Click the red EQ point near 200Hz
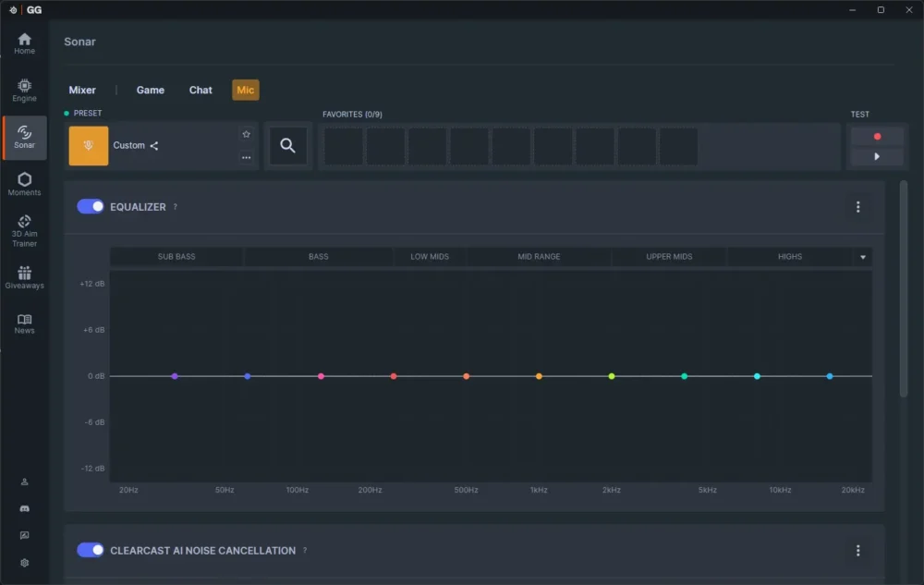Screen dimensions: 924x585 point(394,376)
